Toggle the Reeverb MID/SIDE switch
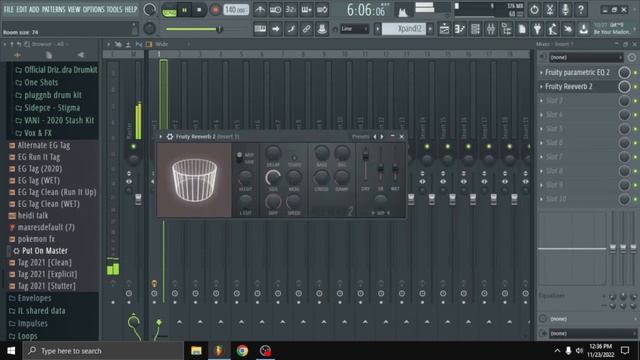The image size is (640, 360). (240, 157)
